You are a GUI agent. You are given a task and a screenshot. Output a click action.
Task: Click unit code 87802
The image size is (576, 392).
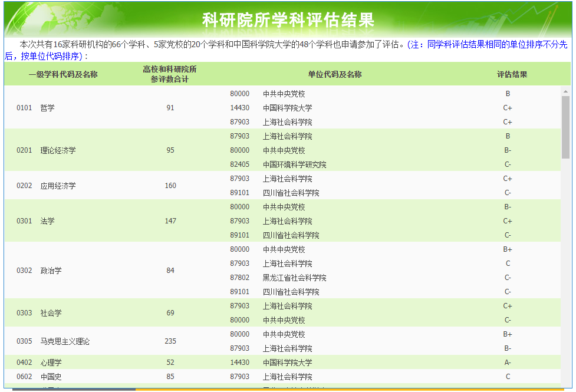click(x=240, y=278)
